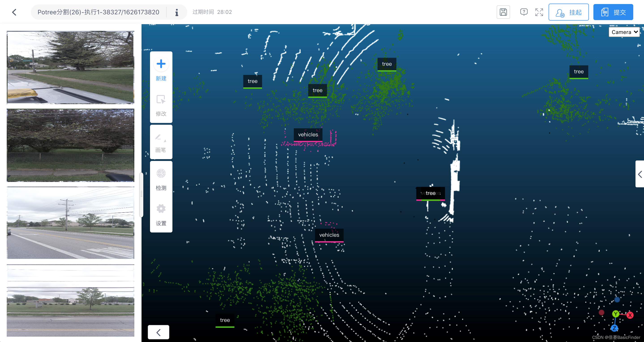The width and height of the screenshot is (644, 342).
Task: Click the X axis gizmo handle
Action: coord(630,315)
